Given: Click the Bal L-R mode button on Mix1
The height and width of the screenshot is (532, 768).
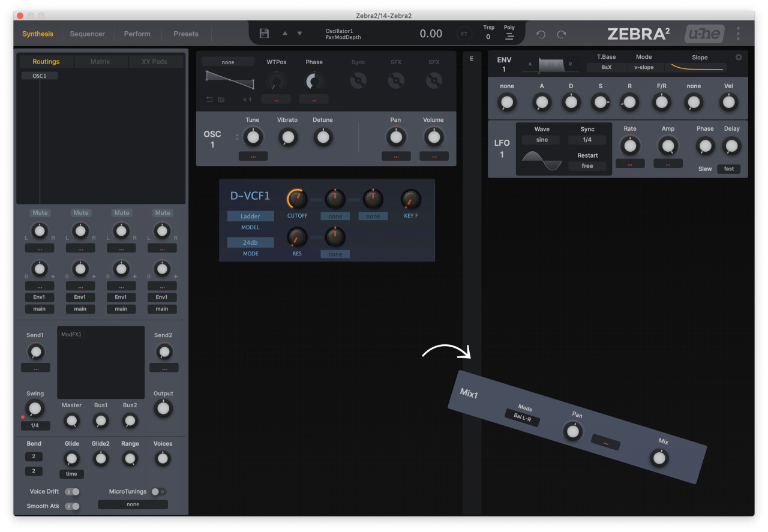Looking at the screenshot, I should pyautogui.click(x=523, y=420).
